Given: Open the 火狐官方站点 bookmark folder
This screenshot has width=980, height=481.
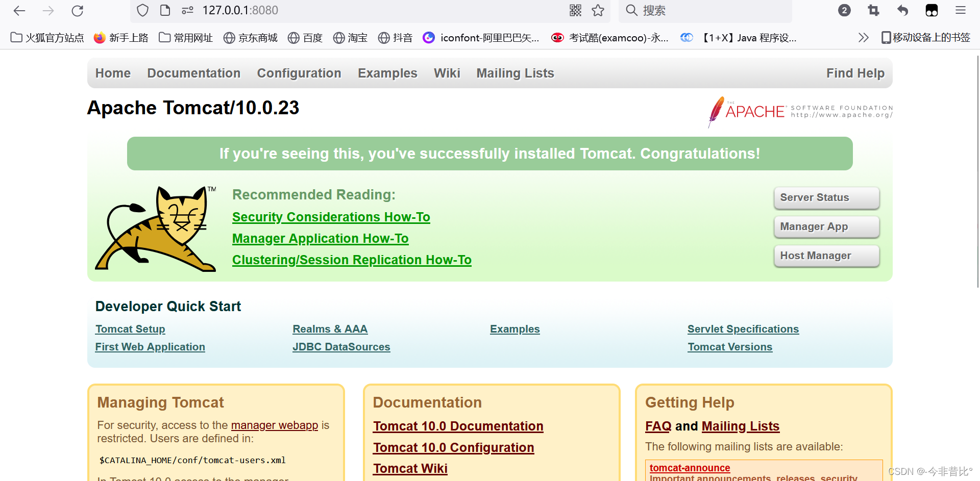Looking at the screenshot, I should tap(47, 38).
